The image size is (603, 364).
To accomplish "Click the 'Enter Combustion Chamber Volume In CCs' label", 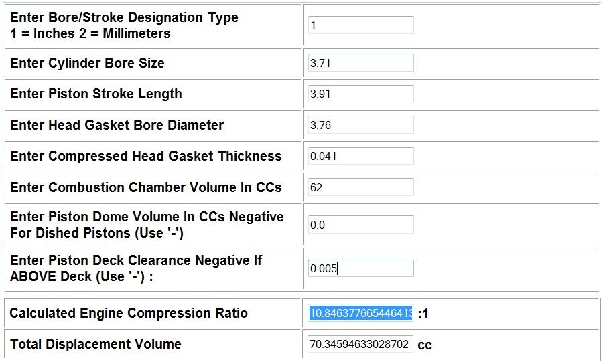I will point(146,187).
